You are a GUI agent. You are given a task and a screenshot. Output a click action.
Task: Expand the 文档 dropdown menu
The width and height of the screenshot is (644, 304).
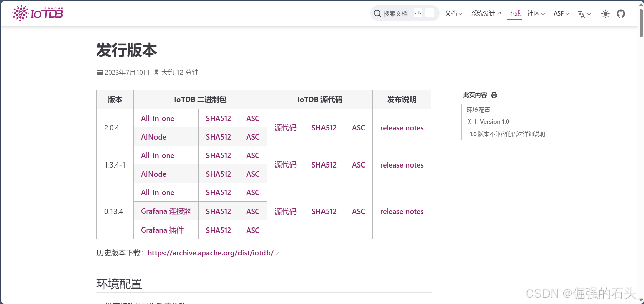tap(453, 13)
